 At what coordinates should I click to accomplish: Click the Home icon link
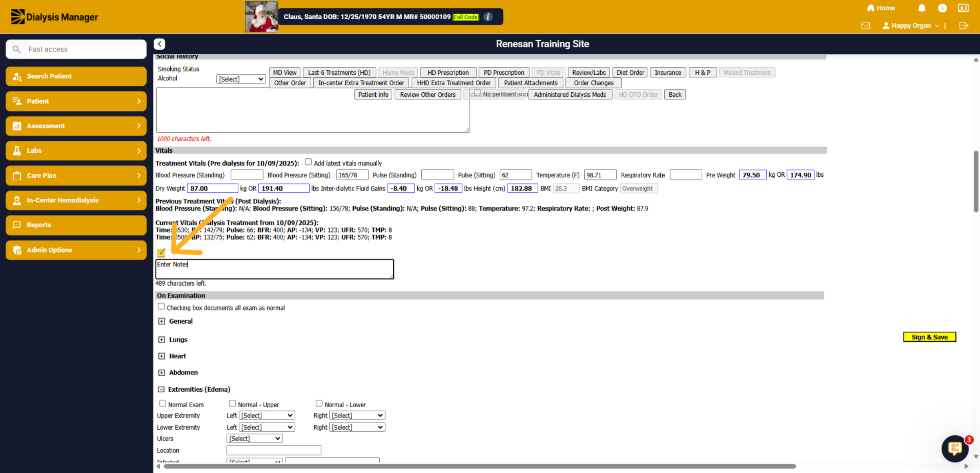point(881,8)
